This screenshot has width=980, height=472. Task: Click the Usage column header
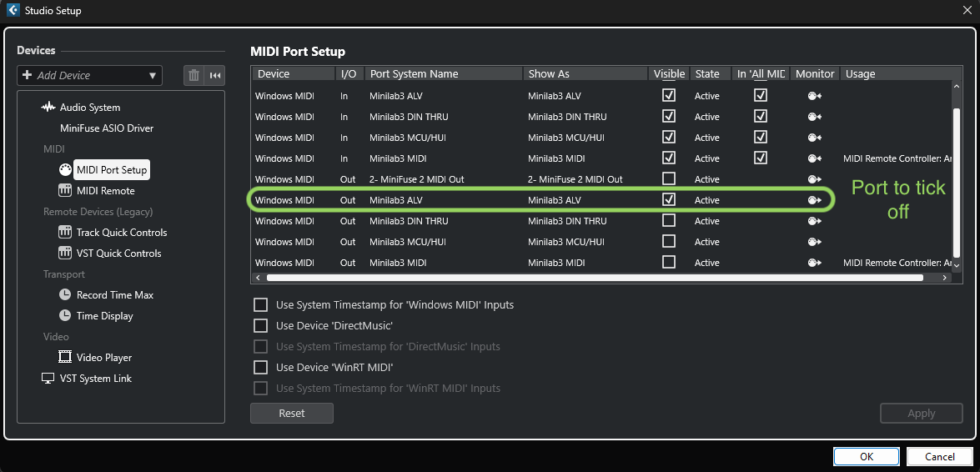pyautogui.click(x=896, y=73)
